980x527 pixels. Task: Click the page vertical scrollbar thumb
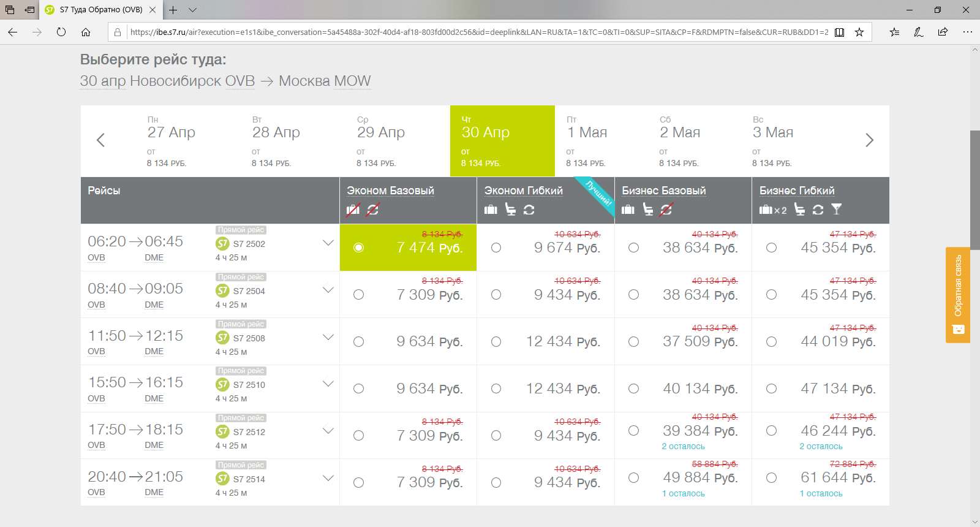click(x=975, y=190)
